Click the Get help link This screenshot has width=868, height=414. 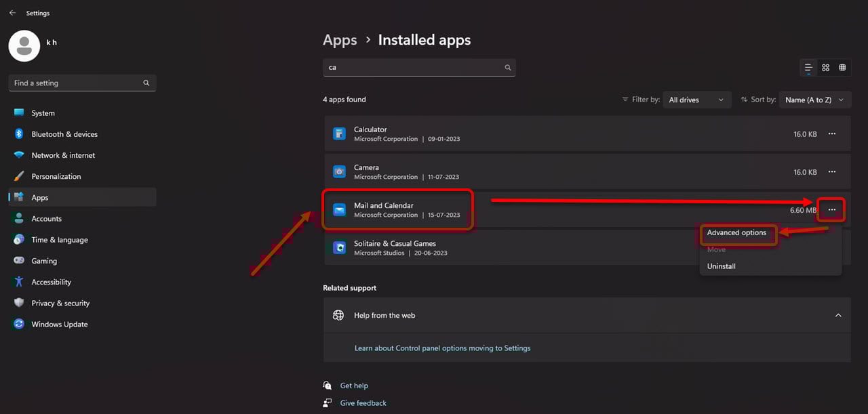[x=354, y=386]
